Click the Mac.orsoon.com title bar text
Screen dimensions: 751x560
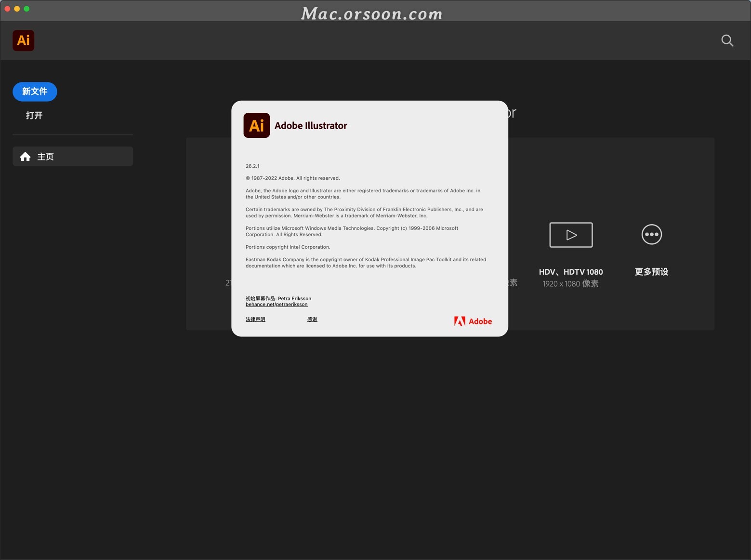point(371,13)
